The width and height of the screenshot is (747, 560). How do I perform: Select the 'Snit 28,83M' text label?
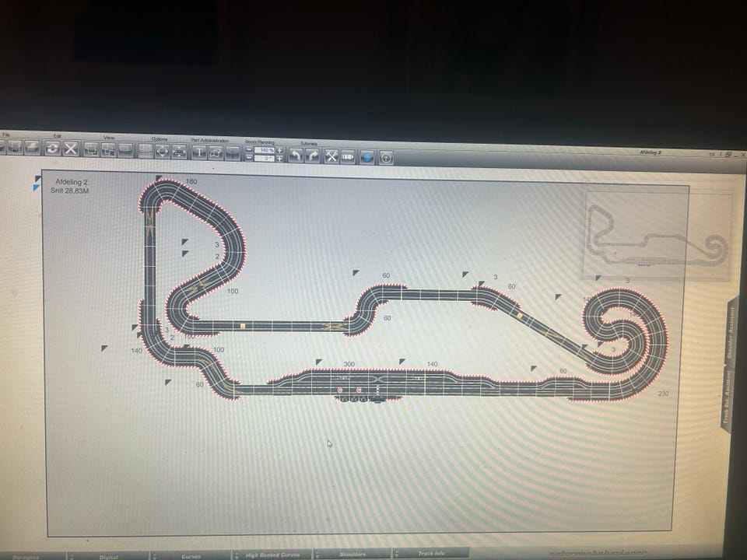pos(69,191)
